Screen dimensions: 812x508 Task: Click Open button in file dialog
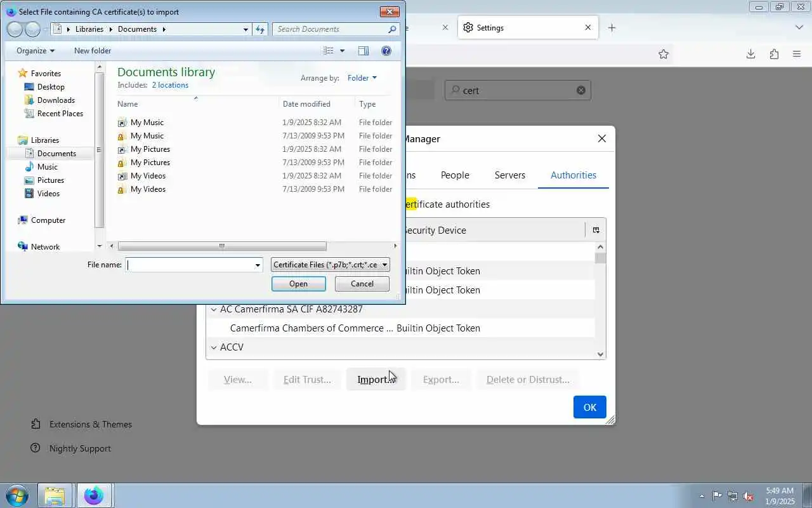pyautogui.click(x=299, y=284)
